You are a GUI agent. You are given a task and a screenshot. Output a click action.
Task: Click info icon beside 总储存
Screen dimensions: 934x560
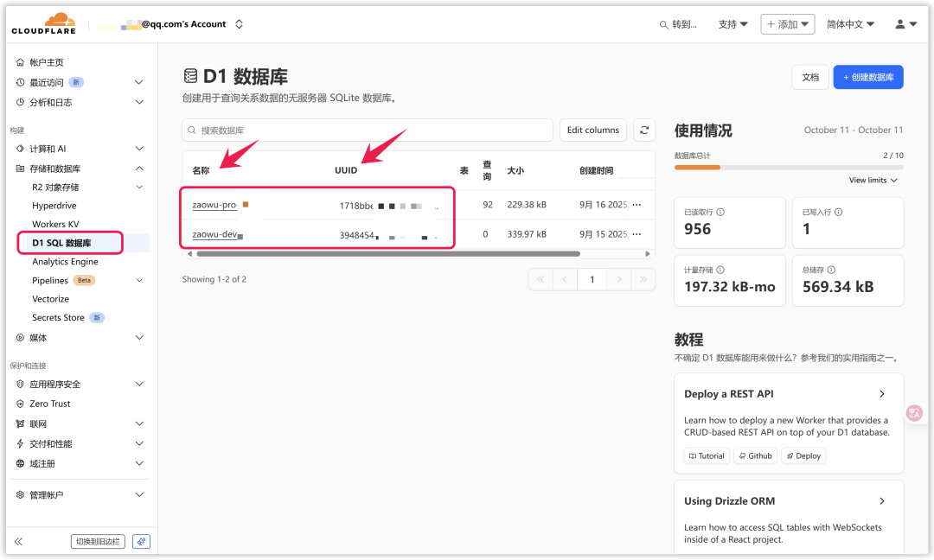pyautogui.click(x=832, y=270)
